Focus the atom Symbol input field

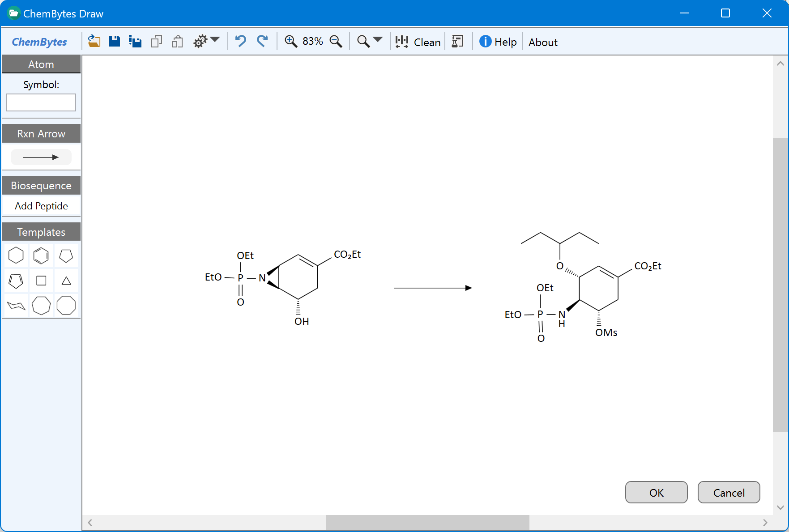click(x=41, y=102)
